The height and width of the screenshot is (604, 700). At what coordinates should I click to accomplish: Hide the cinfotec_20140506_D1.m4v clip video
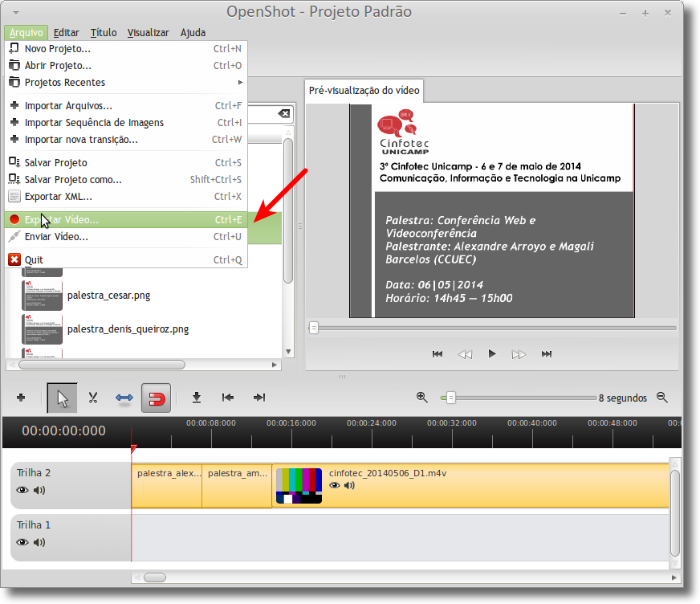pos(335,485)
